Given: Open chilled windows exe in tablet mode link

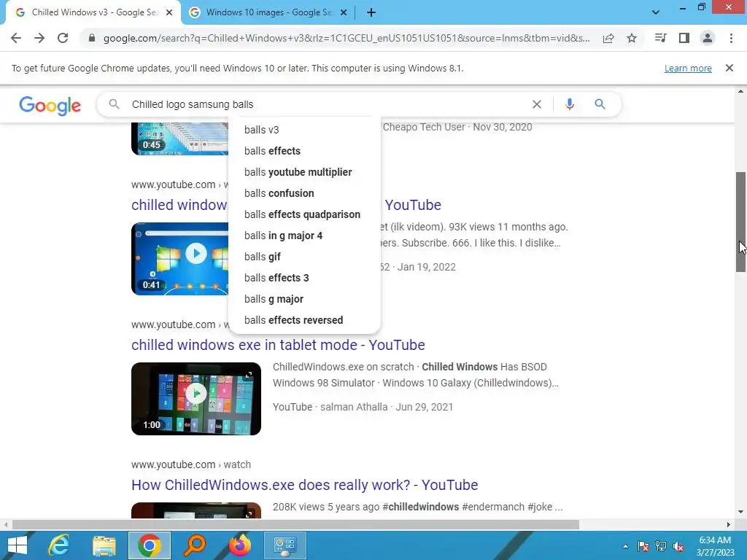Looking at the screenshot, I should pos(278,345).
